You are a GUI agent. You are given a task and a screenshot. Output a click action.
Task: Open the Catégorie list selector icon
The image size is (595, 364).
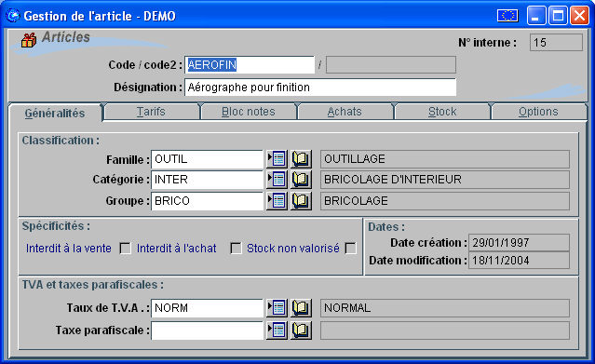pyautogui.click(x=277, y=180)
